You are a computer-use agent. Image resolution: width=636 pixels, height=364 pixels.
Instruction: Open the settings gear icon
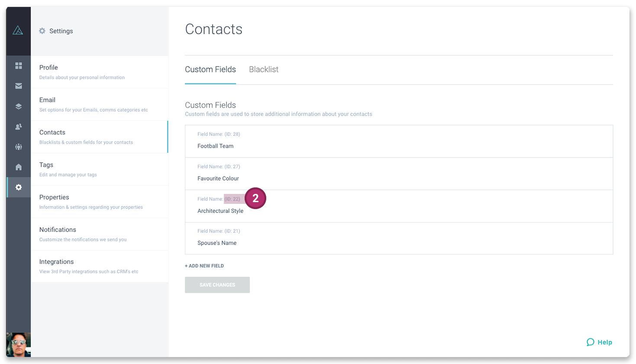pyautogui.click(x=18, y=187)
